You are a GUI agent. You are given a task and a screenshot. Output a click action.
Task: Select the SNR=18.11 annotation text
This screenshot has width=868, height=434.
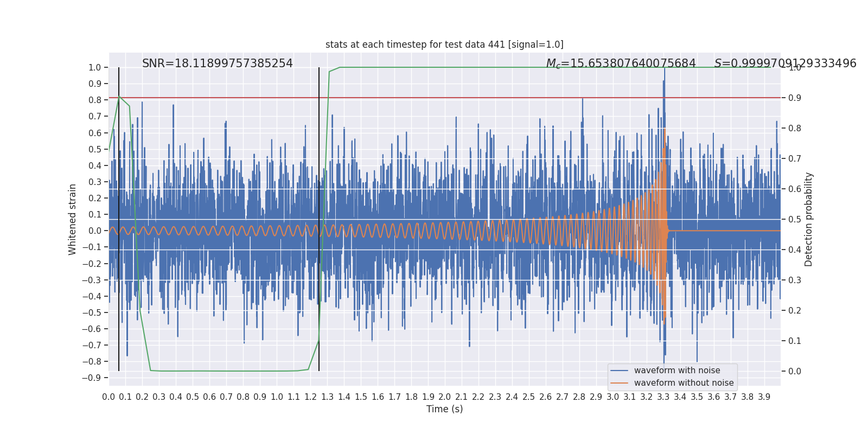coord(217,63)
